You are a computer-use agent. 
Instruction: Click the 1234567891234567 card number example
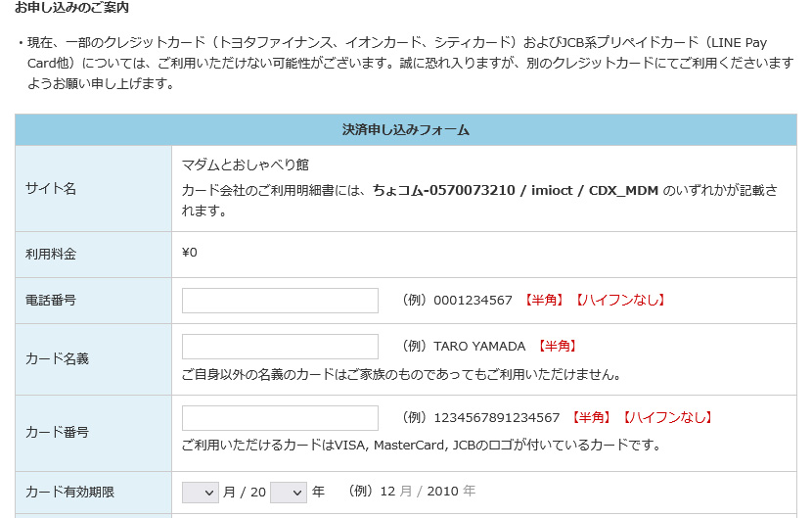[x=497, y=418]
